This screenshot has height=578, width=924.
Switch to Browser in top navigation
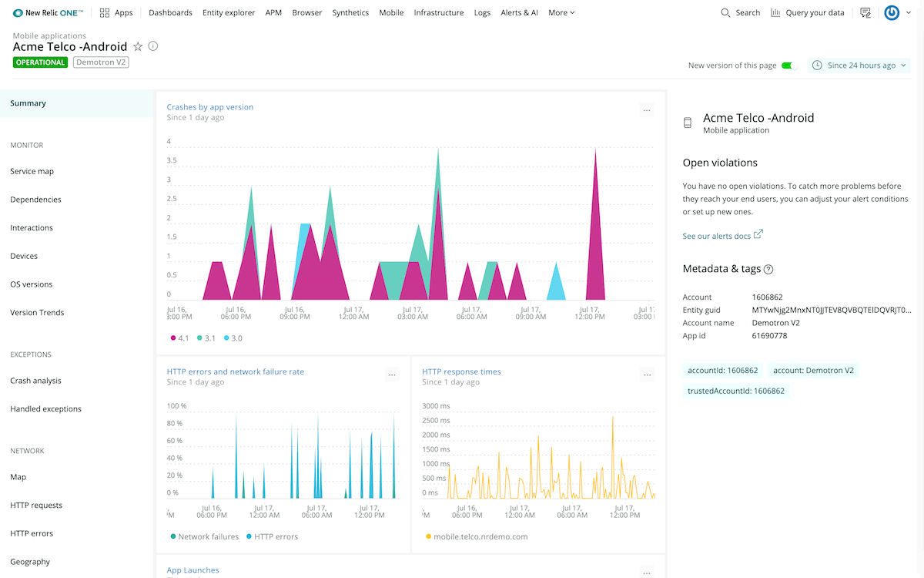click(307, 12)
